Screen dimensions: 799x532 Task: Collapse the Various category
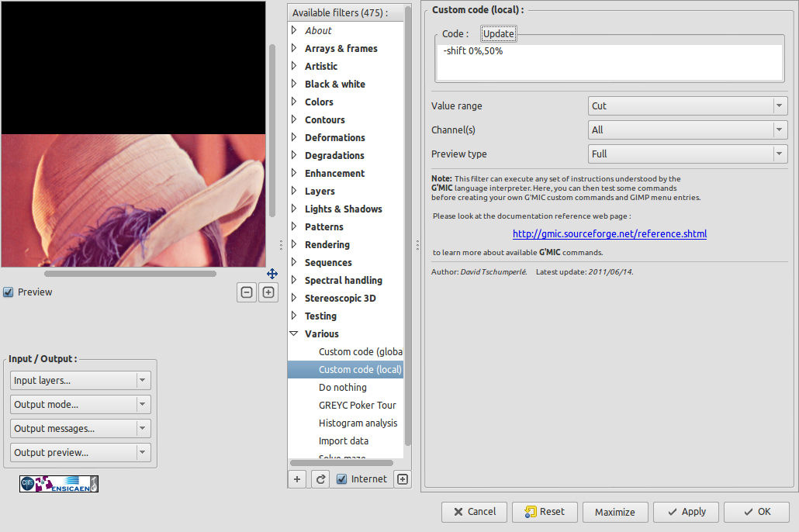click(294, 333)
